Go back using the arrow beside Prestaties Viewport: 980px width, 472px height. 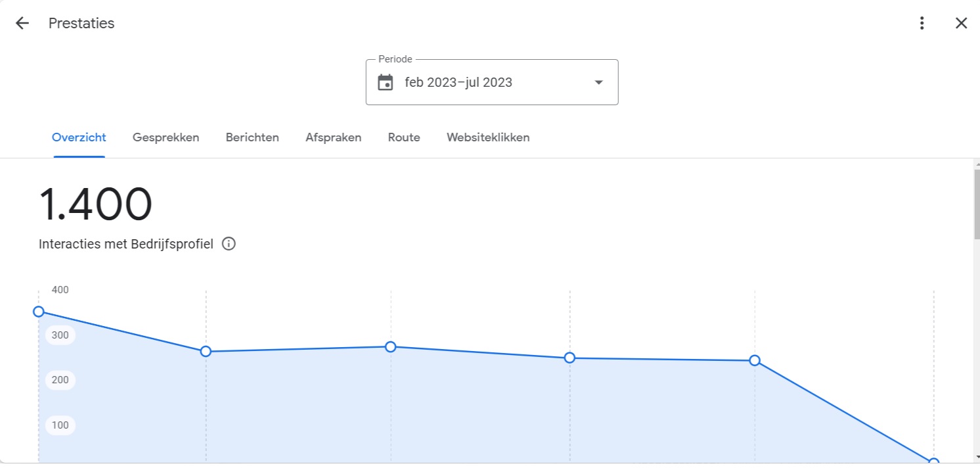(x=22, y=24)
